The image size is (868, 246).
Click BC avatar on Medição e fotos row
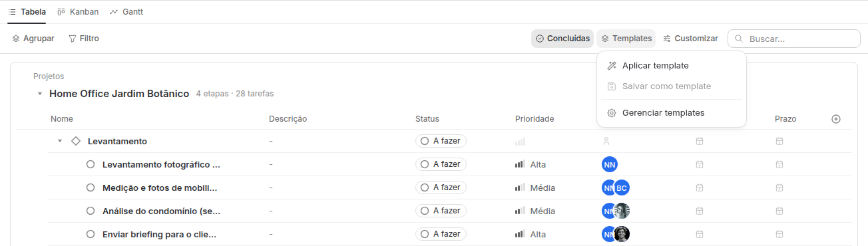point(622,187)
